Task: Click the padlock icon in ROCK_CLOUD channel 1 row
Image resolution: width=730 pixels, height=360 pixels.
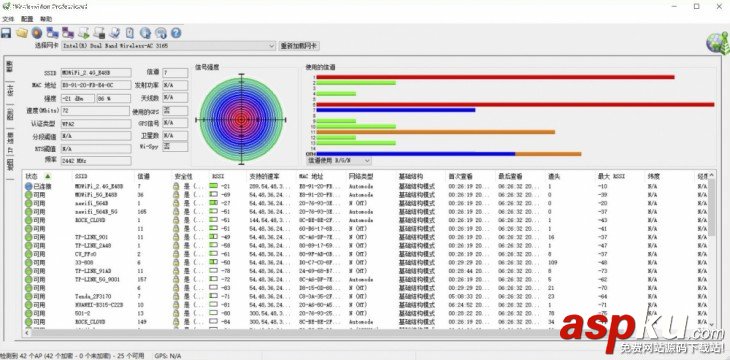Action: [176, 220]
